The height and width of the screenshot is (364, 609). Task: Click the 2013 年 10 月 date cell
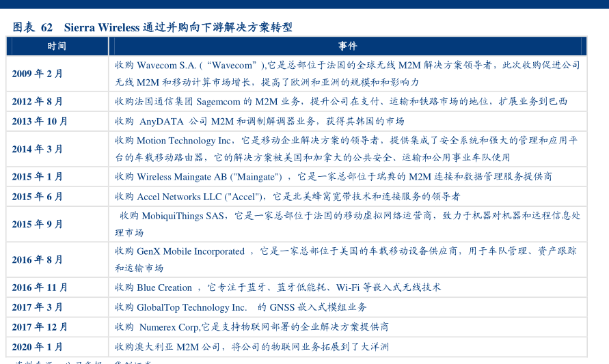(40, 121)
